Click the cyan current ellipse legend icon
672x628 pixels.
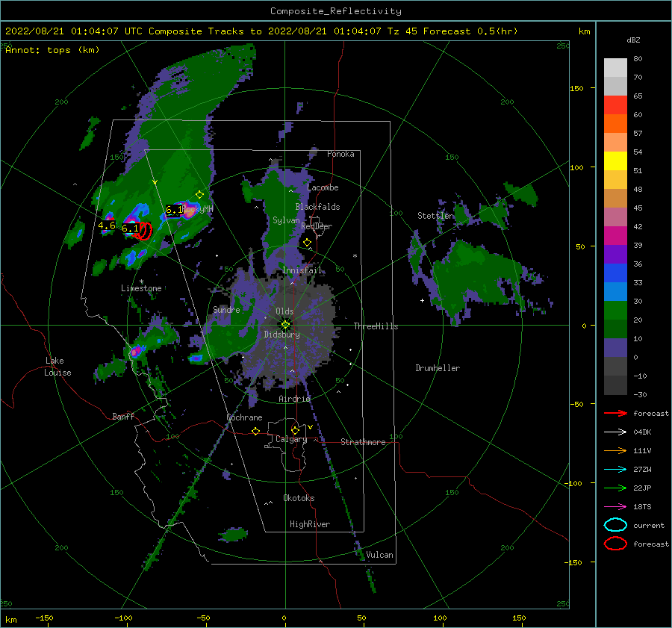coord(615,525)
